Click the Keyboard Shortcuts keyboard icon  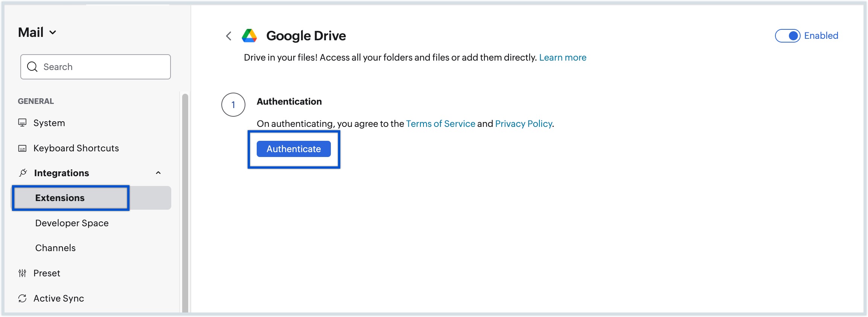point(23,148)
